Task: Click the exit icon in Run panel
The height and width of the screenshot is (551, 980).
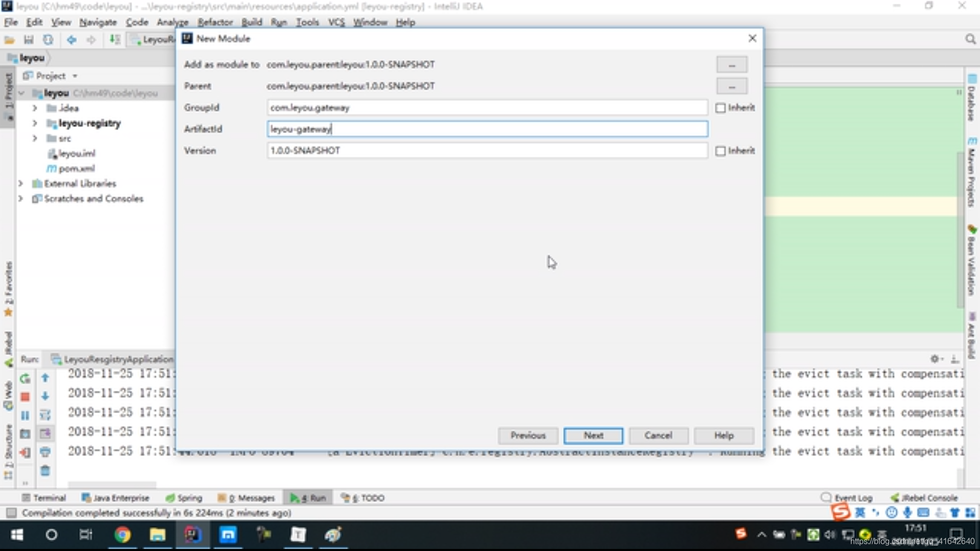Action: pos(25,453)
